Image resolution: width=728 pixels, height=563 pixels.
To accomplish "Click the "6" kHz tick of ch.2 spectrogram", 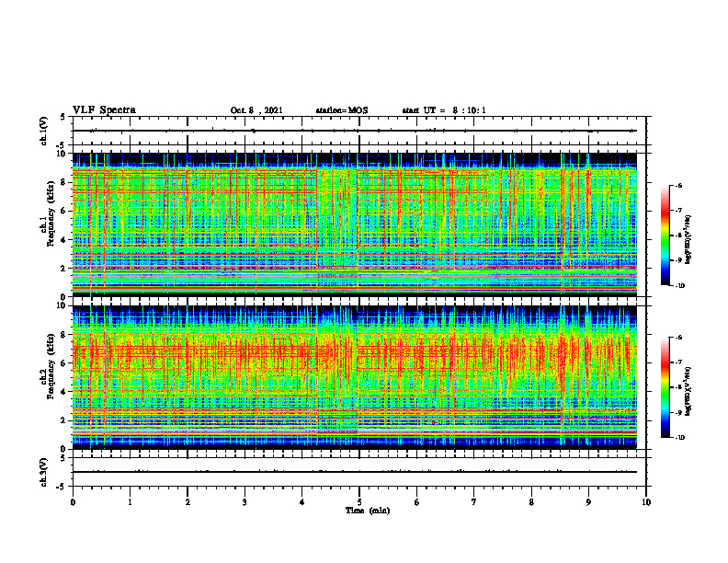I will coord(64,363).
